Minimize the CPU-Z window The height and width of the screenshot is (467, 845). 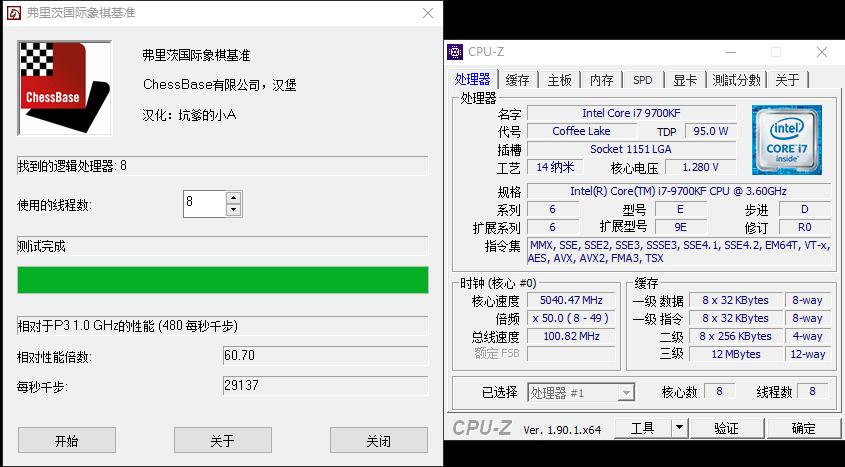pos(731,52)
